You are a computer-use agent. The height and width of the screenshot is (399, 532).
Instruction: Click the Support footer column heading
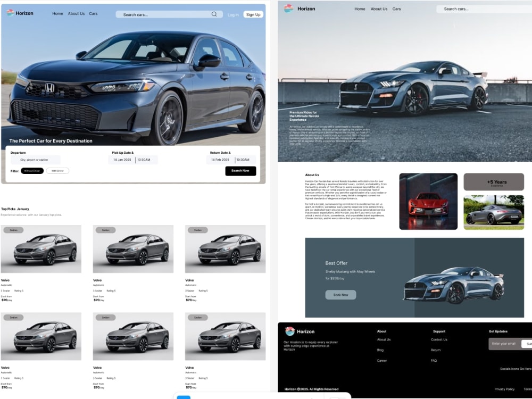(439, 331)
